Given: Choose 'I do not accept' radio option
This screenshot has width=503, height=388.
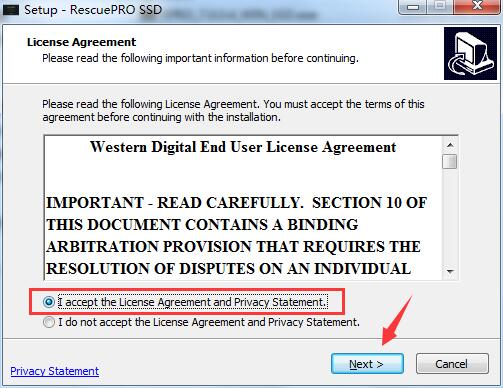Looking at the screenshot, I should (x=49, y=322).
